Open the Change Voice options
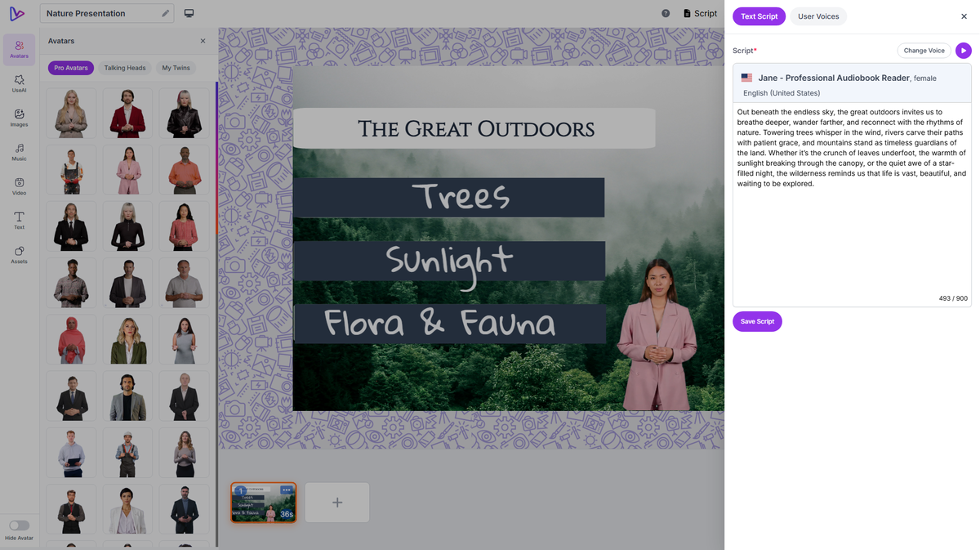Viewport: 980px width, 550px height. click(923, 50)
